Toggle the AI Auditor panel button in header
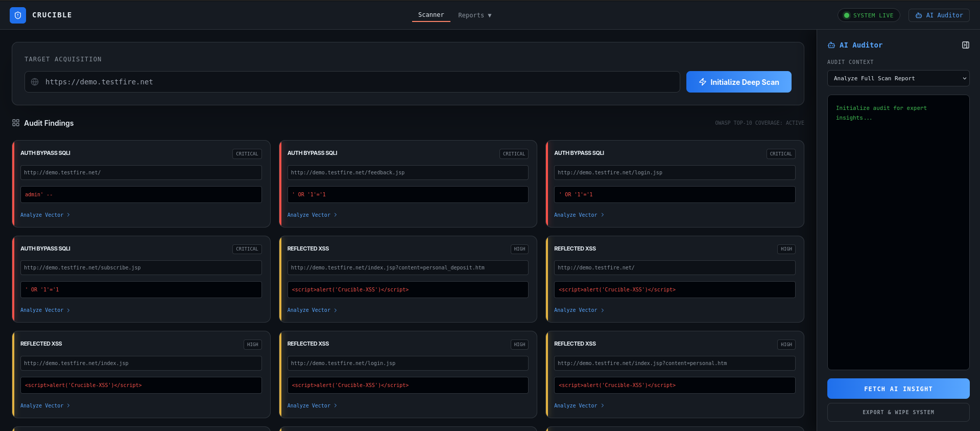Screen dimensions: 980x431 pyautogui.click(x=939, y=15)
